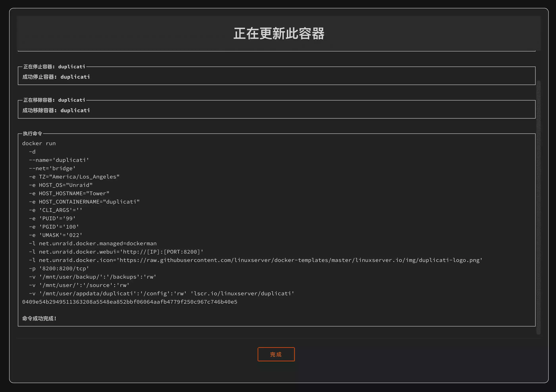Click the docker run command line
556x392 pixels.
pos(39,143)
